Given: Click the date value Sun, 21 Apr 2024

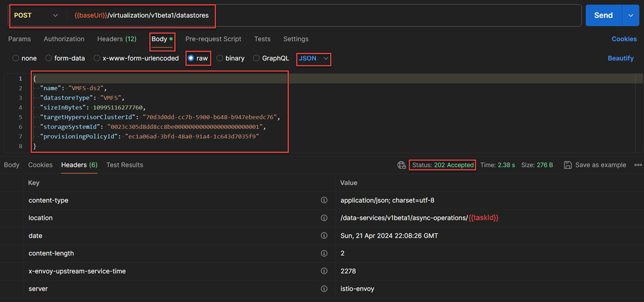Looking at the screenshot, I should [389, 236].
